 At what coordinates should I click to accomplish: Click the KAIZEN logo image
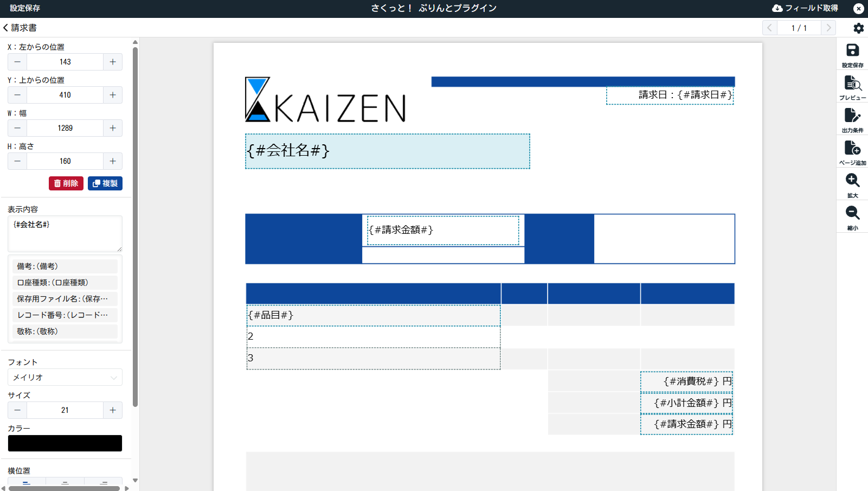click(x=325, y=99)
